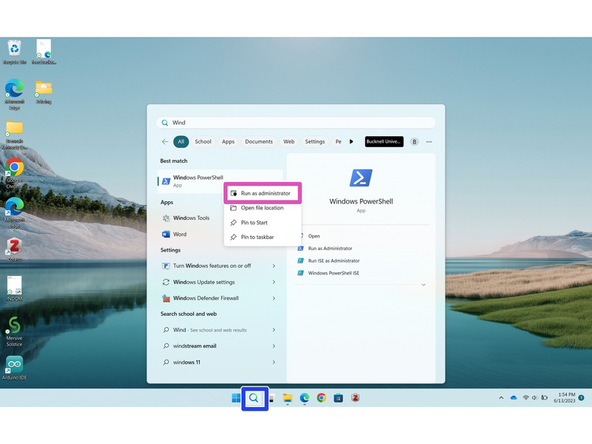592x444 pixels.
Task: Open Wi-Fi network tray icon
Action: click(525, 398)
